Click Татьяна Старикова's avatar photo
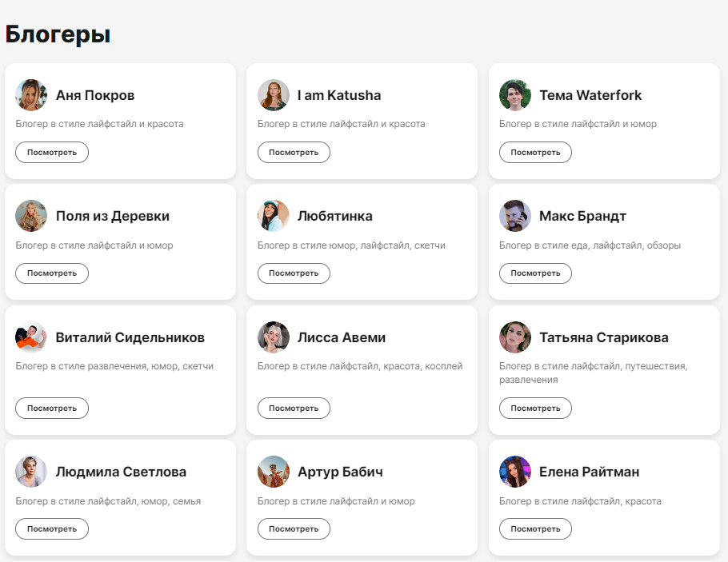728x562 pixels. point(515,337)
